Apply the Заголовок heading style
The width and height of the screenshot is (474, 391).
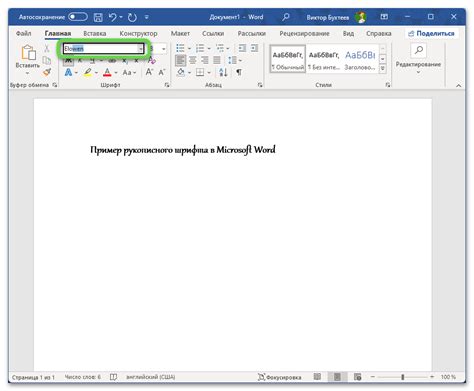coord(360,59)
